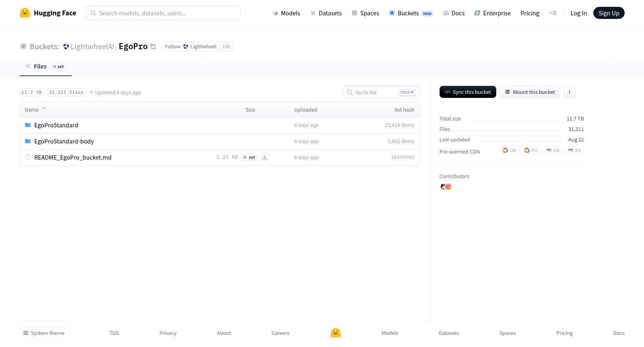Copy the bucket name EgoPro
Screen dimensions: 644x347
click(153, 47)
